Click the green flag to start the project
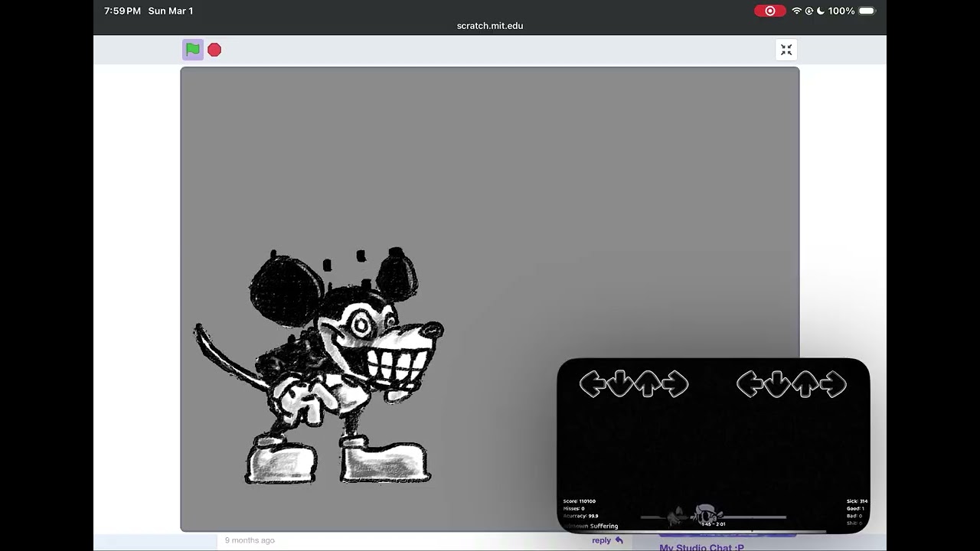Screen dimensions: 980x551 coord(193,50)
